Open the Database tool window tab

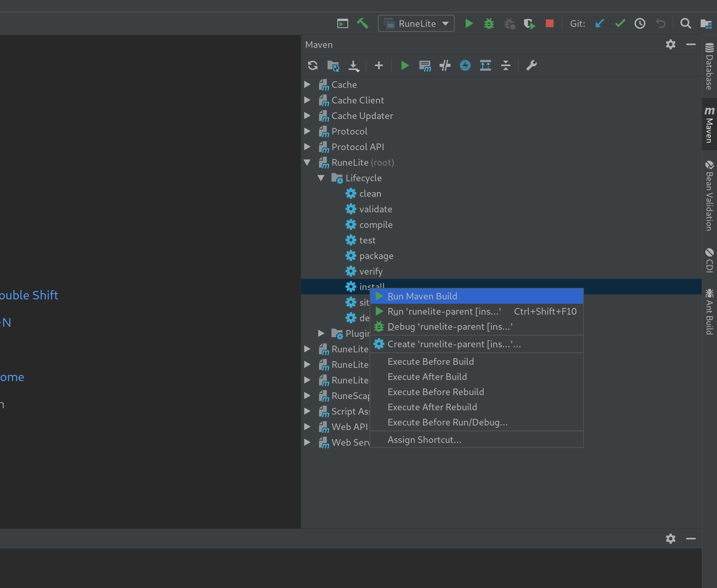[710, 66]
